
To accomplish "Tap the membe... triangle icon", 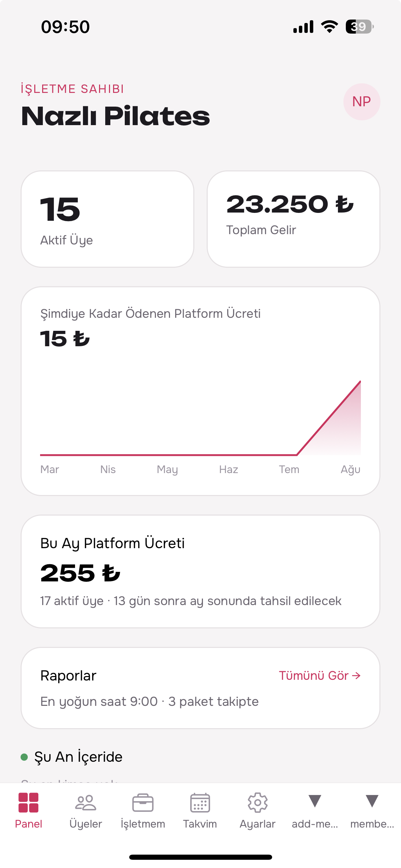I will [372, 801].
